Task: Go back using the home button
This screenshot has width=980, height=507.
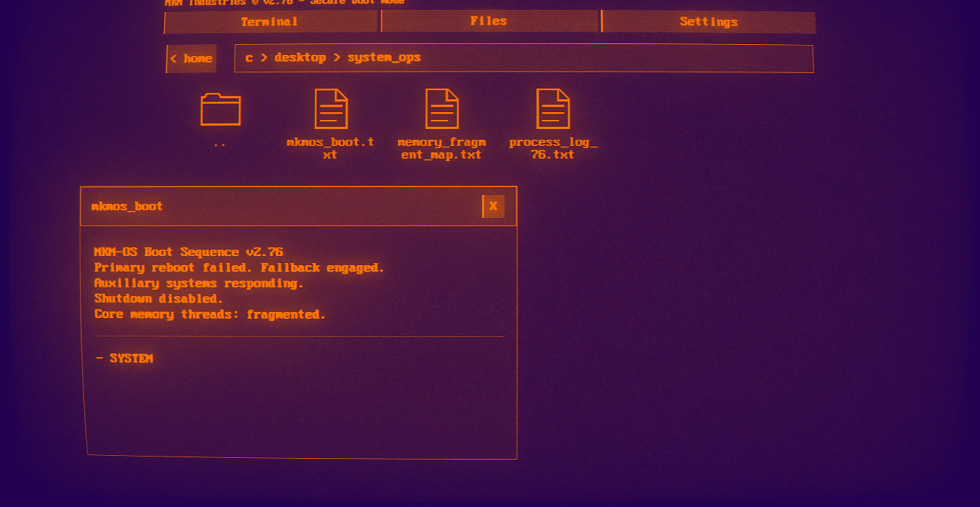Action: (192, 59)
